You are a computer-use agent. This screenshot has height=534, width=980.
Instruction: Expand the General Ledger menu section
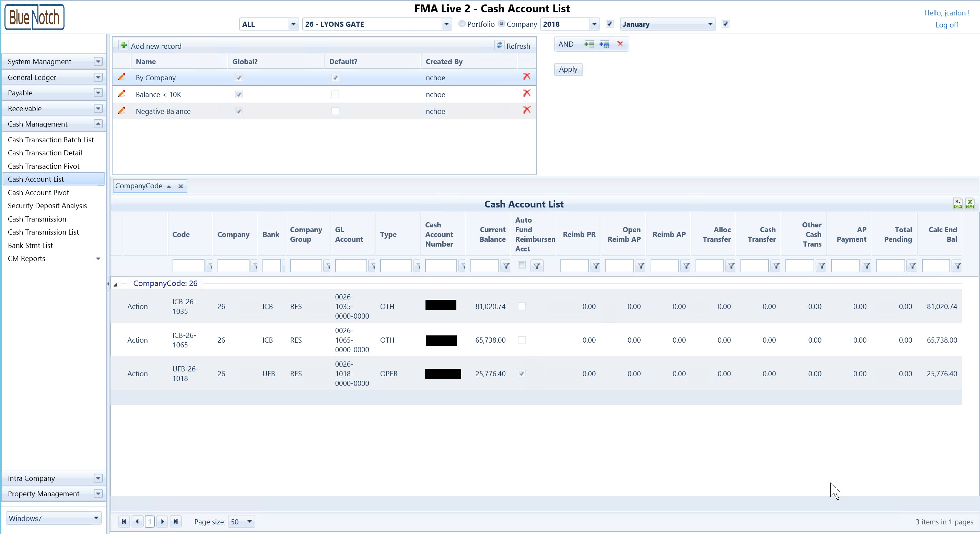coord(98,77)
